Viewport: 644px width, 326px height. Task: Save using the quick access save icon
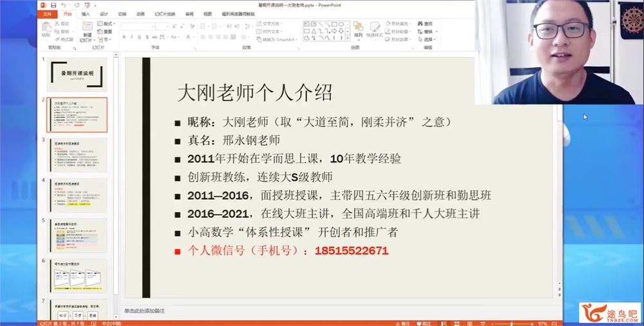55,4
